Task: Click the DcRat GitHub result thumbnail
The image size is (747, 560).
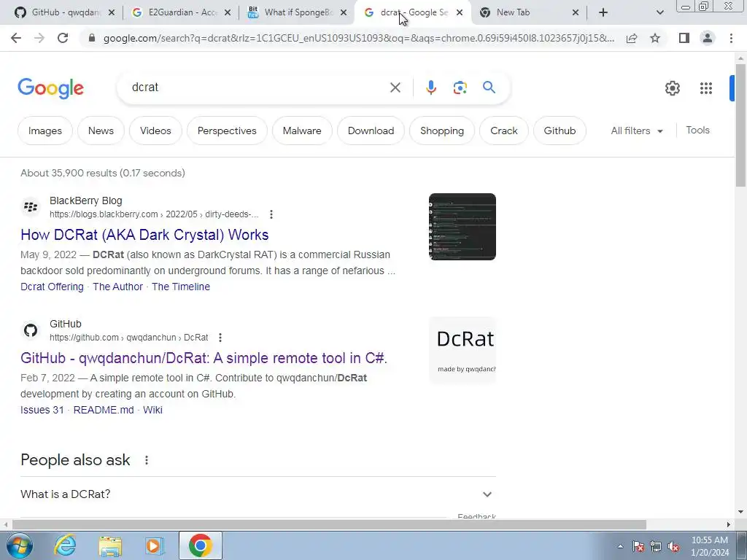Action: click(x=462, y=350)
